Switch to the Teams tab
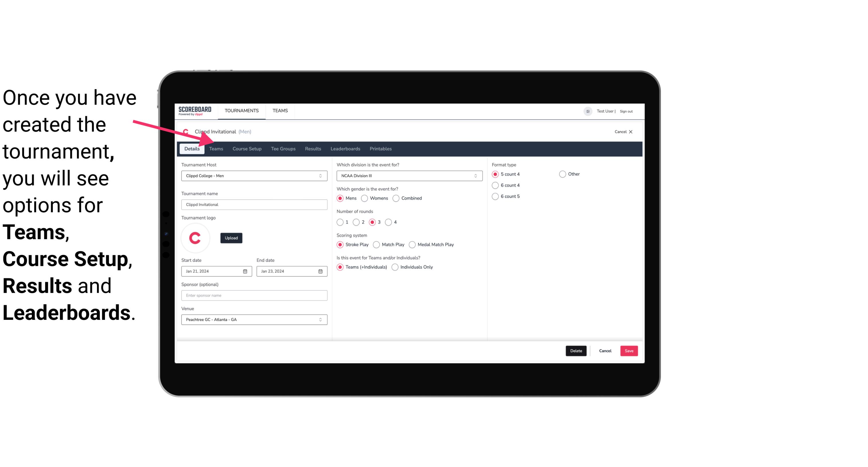 click(x=216, y=148)
